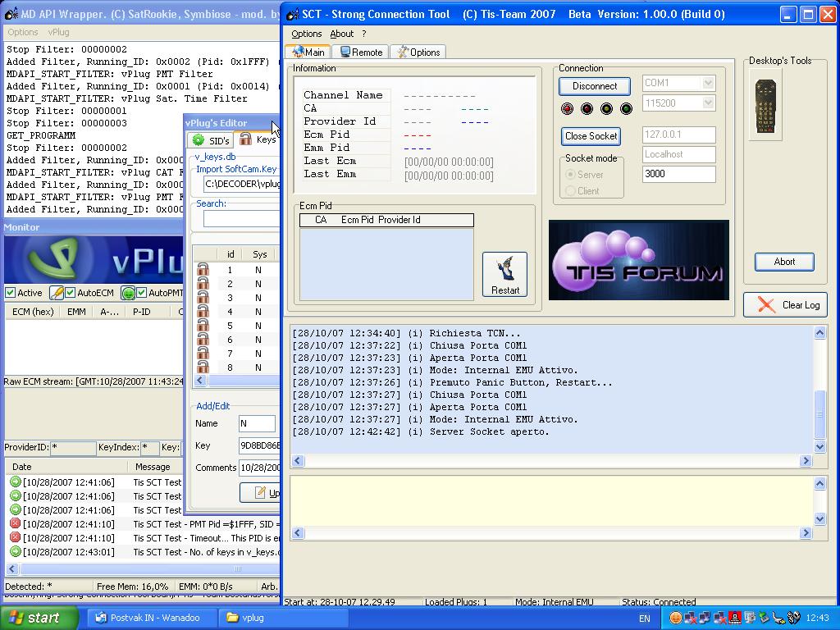The image size is (840, 630).
Task: Open Postvak IN - Wanadoo taskbar item
Action: (x=153, y=618)
